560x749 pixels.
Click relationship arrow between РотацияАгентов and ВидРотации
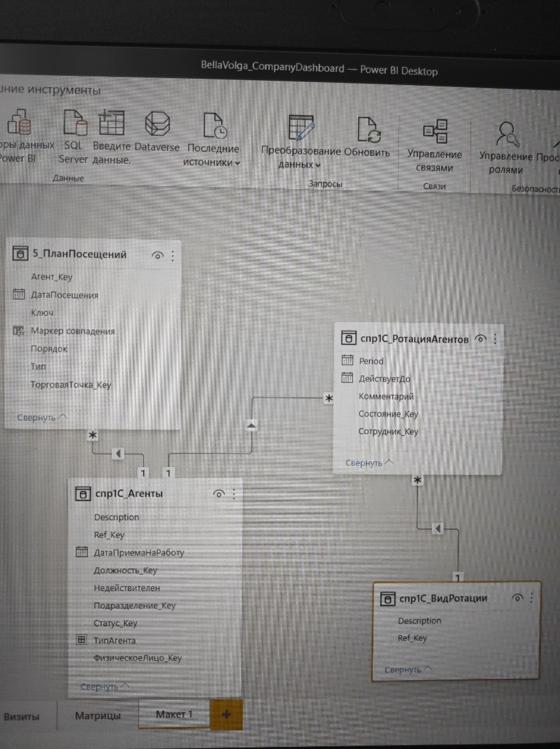[x=438, y=529]
